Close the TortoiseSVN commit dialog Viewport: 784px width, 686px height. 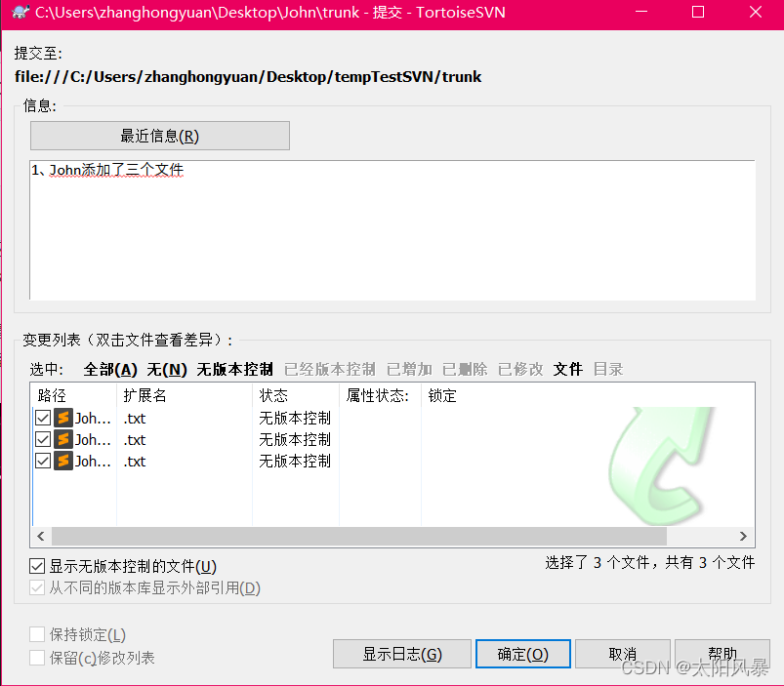point(756,12)
